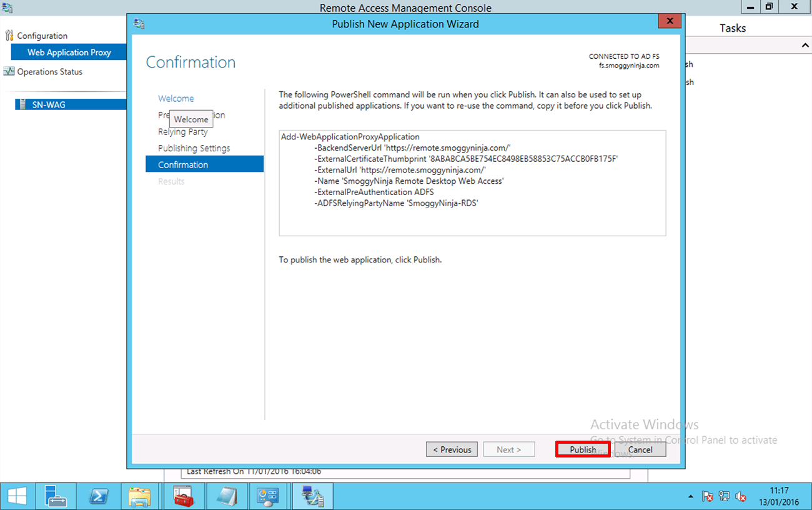Go to the Welcome wizard step
Image resolution: width=812 pixels, height=510 pixels.
pyautogui.click(x=176, y=98)
